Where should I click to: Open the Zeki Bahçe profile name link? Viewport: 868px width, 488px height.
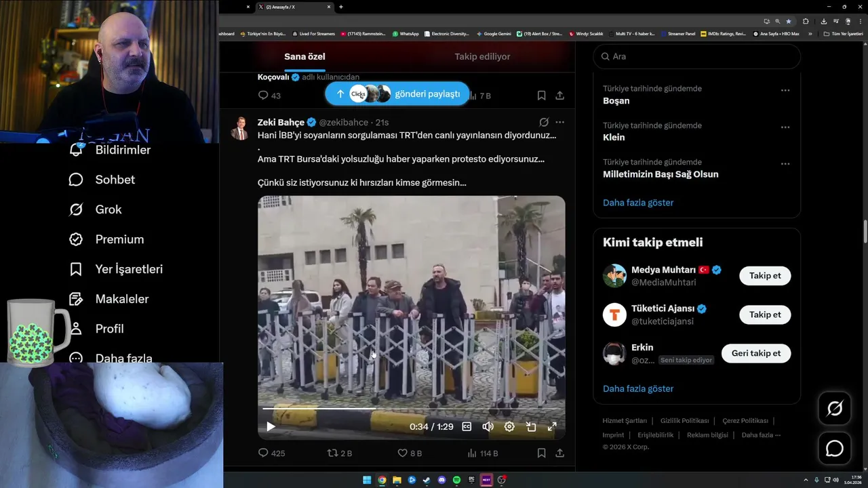click(281, 122)
